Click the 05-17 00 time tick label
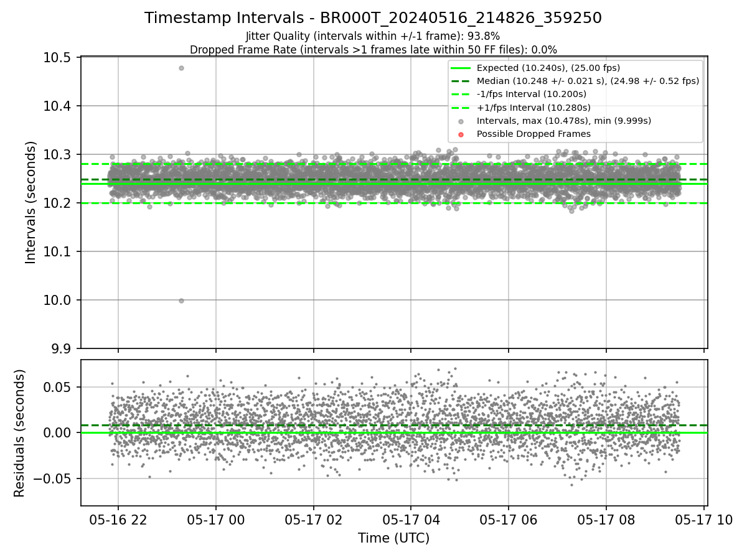The image size is (747, 560). pyautogui.click(x=216, y=520)
